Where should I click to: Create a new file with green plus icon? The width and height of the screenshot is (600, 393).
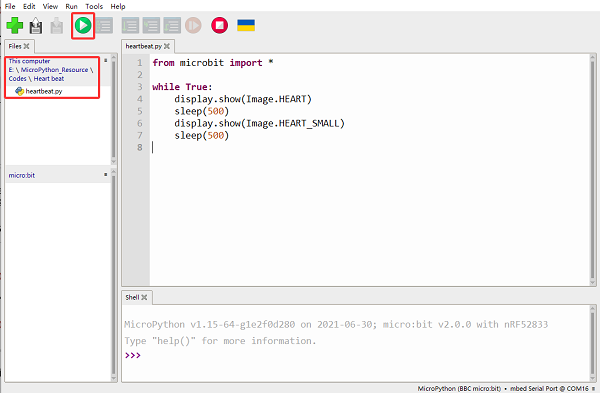(15, 26)
